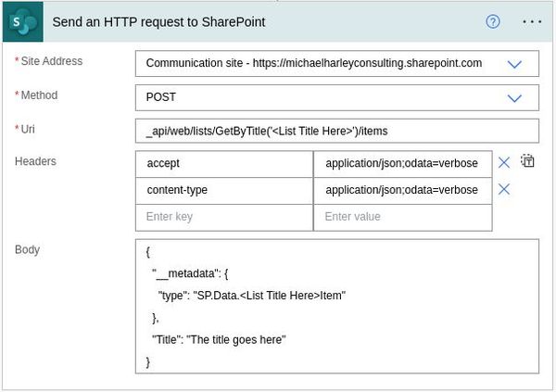Click the Headers label
This screenshot has height=392, width=556.
tap(35, 161)
